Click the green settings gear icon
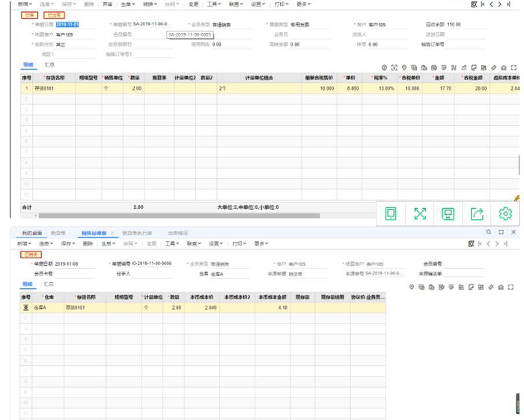This screenshot has height=420, width=524. point(505,213)
